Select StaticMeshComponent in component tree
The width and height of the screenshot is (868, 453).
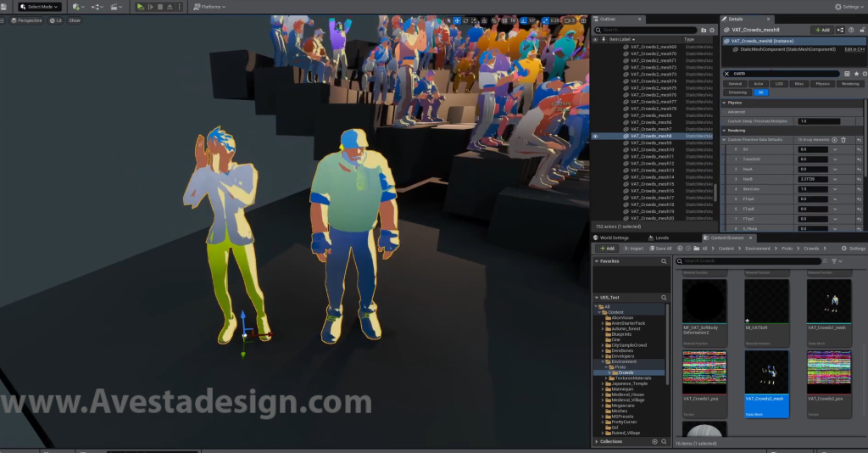coord(787,49)
